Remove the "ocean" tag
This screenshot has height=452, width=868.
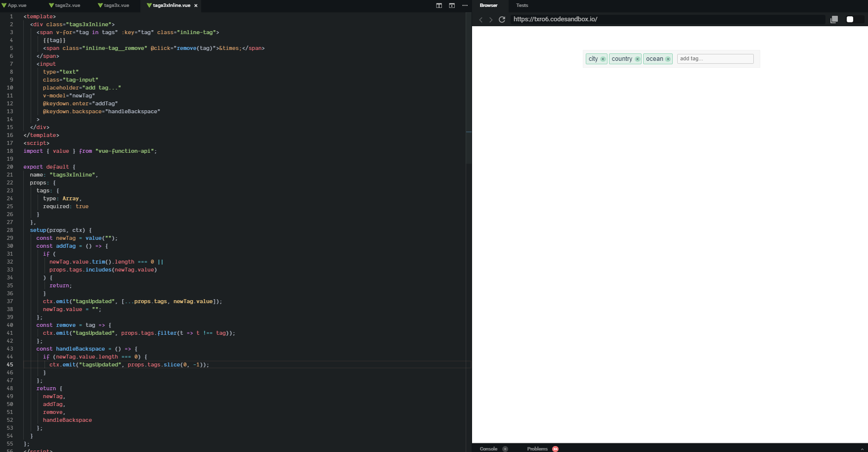click(x=668, y=58)
